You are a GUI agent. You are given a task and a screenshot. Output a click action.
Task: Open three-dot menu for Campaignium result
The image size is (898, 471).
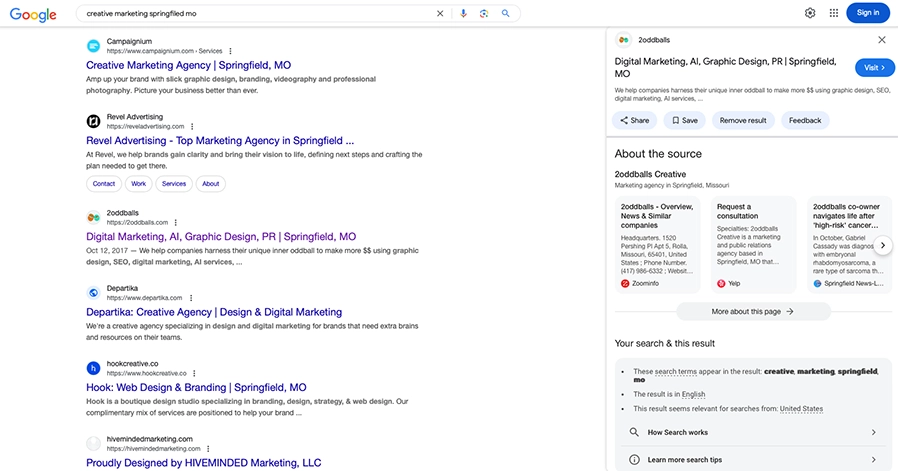[x=230, y=51]
